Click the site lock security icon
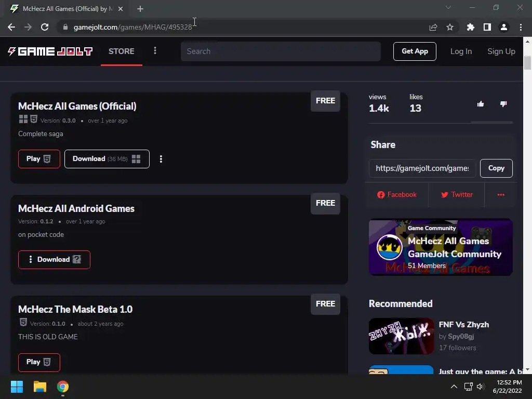 (x=65, y=27)
